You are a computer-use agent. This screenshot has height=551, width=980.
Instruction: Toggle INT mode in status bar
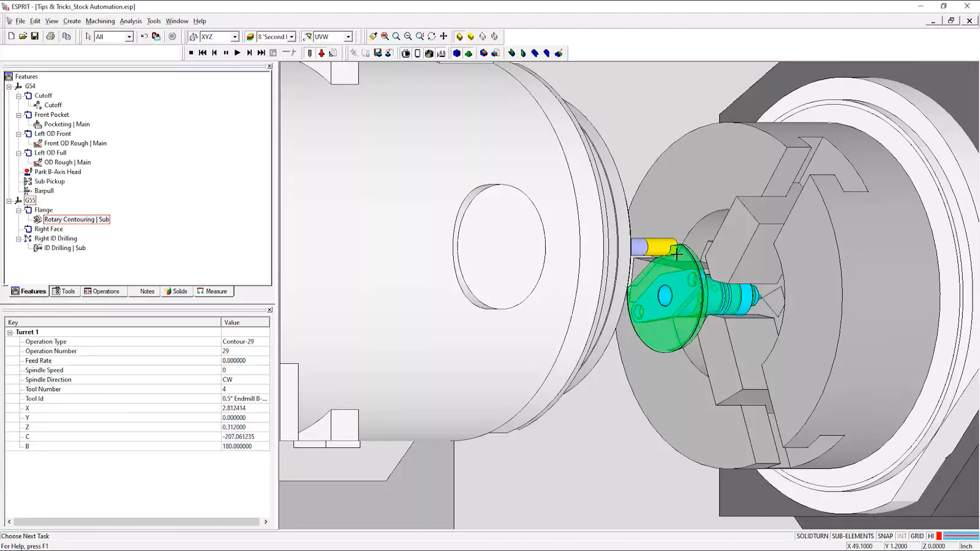coord(902,536)
